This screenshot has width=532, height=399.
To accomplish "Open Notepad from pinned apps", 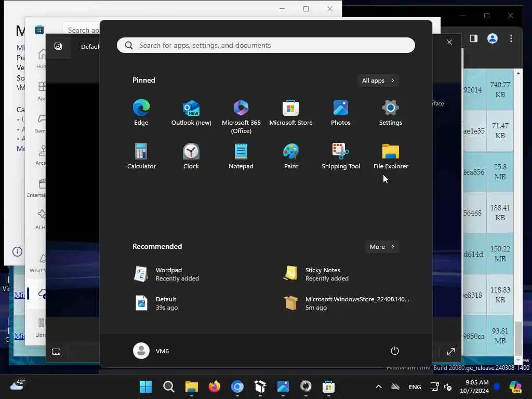I will (241, 156).
